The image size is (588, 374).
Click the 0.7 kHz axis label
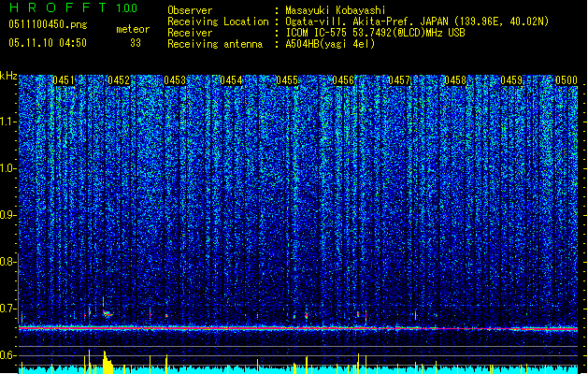7,309
